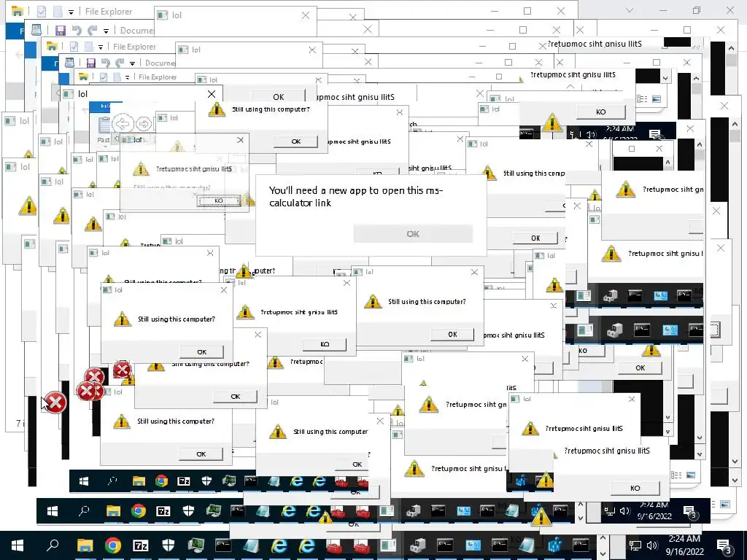Click WordPad app icon in rearmost Document window
The width and height of the screenshot is (747, 560).
(x=36, y=30)
